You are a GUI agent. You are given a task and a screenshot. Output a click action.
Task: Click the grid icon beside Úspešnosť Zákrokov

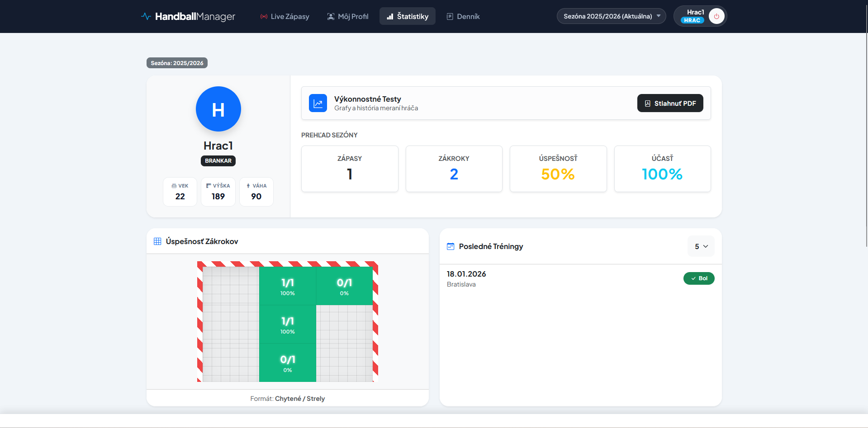click(x=157, y=241)
